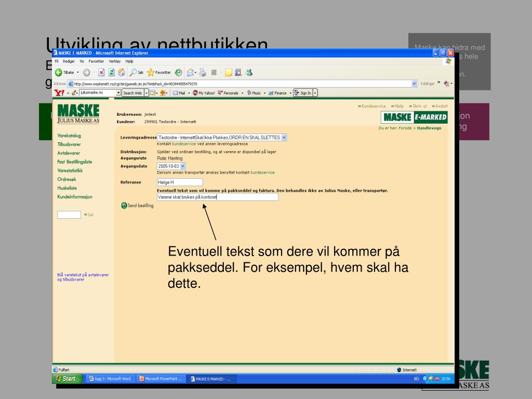
Task: Click Forside breadcrumb link
Action: pos(405,128)
